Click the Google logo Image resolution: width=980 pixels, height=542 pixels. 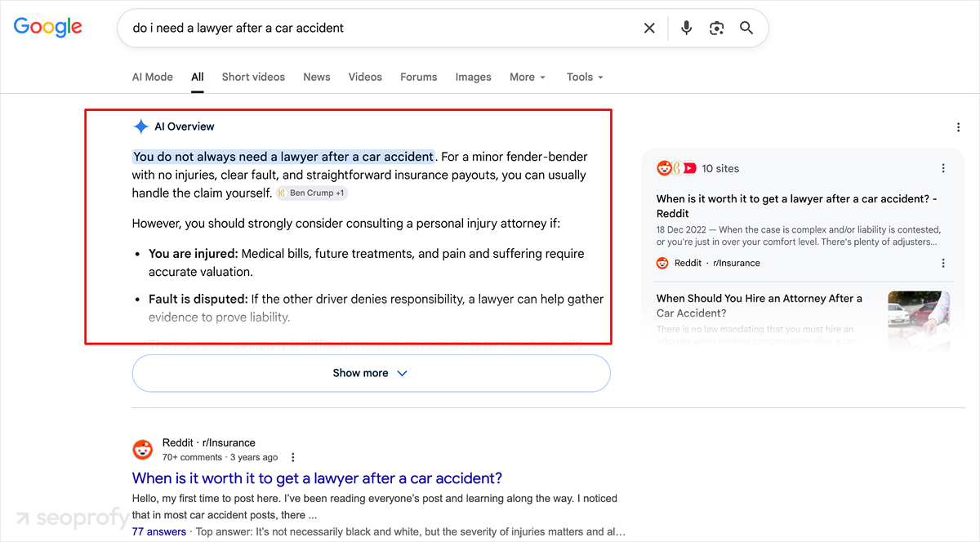[48, 27]
